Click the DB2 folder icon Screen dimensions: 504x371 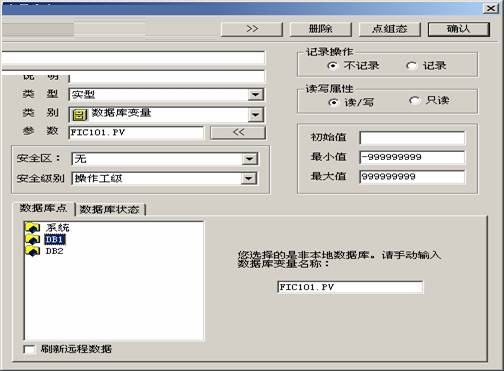click(x=33, y=251)
